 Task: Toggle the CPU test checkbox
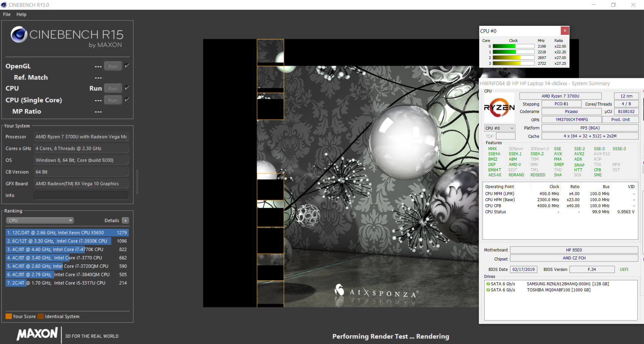pyautogui.click(x=127, y=88)
